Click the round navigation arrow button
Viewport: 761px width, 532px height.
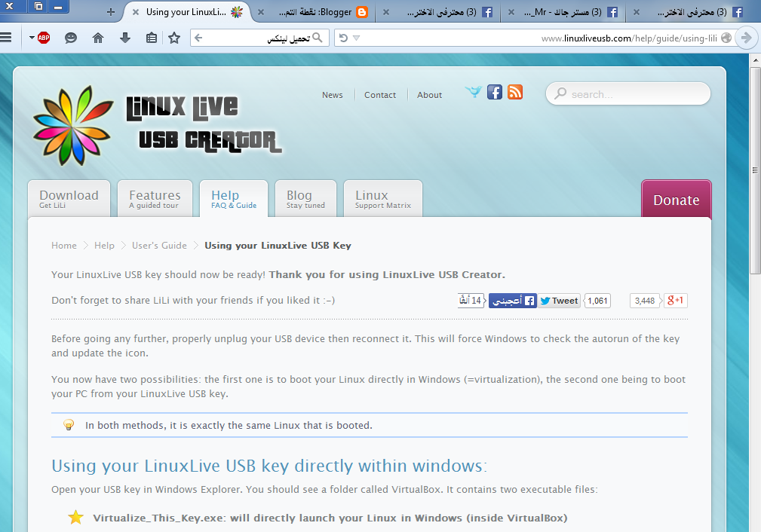point(747,38)
